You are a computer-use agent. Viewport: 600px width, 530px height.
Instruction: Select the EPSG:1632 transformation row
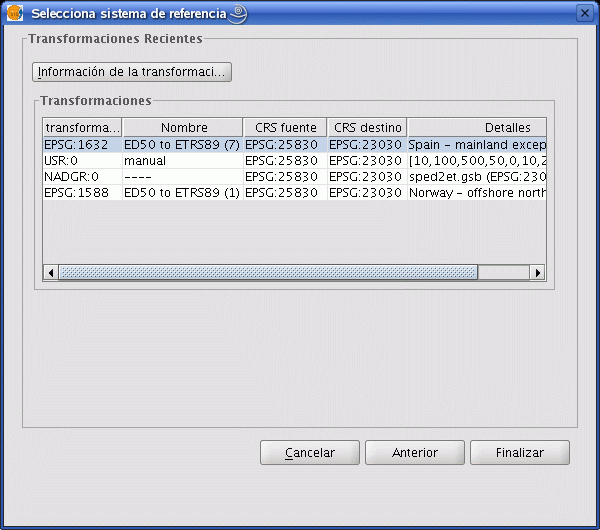(294, 145)
